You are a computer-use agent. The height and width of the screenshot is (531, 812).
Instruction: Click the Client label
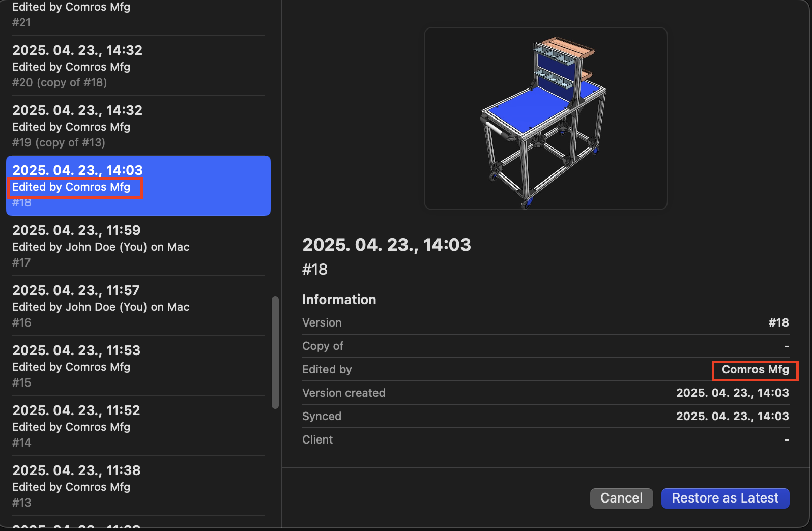pyautogui.click(x=317, y=440)
